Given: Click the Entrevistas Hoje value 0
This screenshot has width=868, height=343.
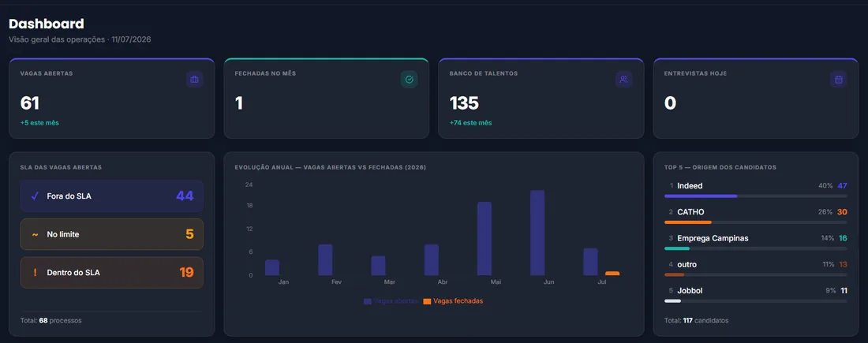Looking at the screenshot, I should (670, 103).
